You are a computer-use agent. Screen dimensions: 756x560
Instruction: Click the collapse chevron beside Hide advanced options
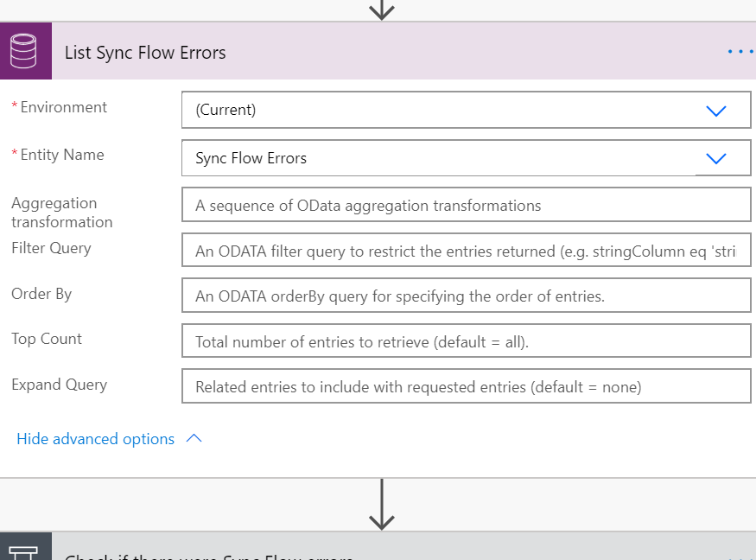point(192,437)
